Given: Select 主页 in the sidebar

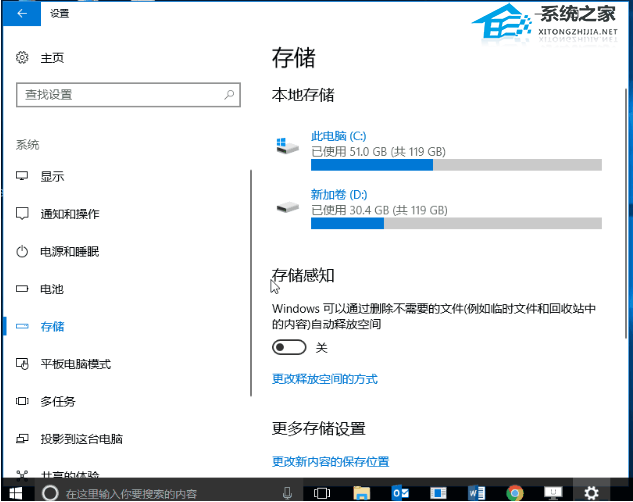Looking at the screenshot, I should pos(52,58).
